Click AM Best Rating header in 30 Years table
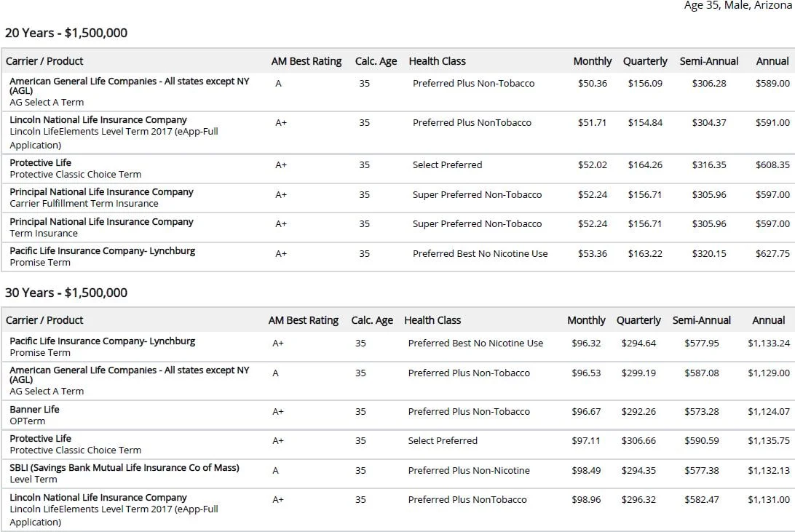795x532 pixels. pyautogui.click(x=303, y=320)
